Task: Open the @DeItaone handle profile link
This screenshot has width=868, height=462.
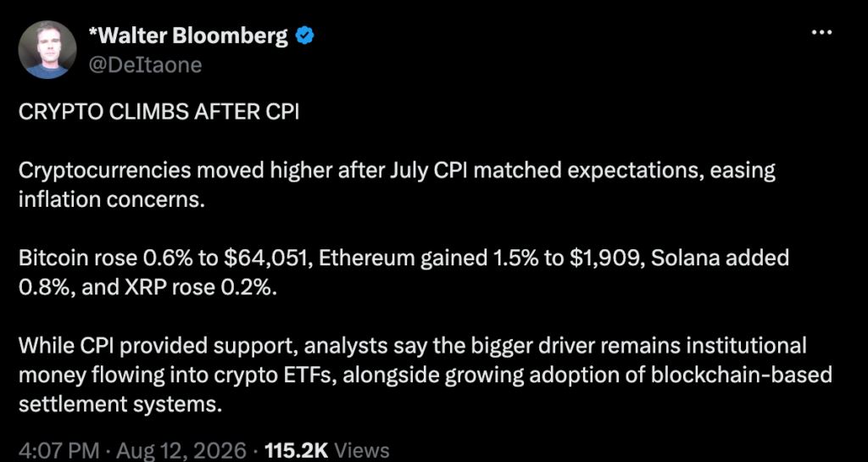Action: [x=145, y=65]
